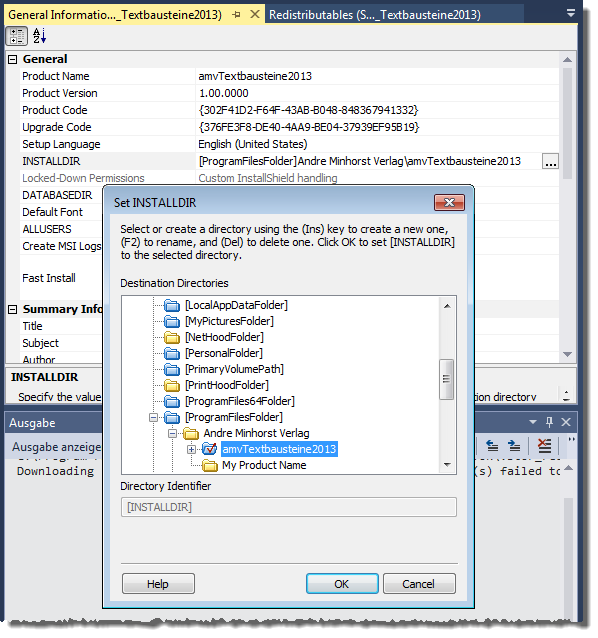Screen dimensions: 598x638
Task: Sort properties alphabetically icon
Action: click(x=39, y=36)
